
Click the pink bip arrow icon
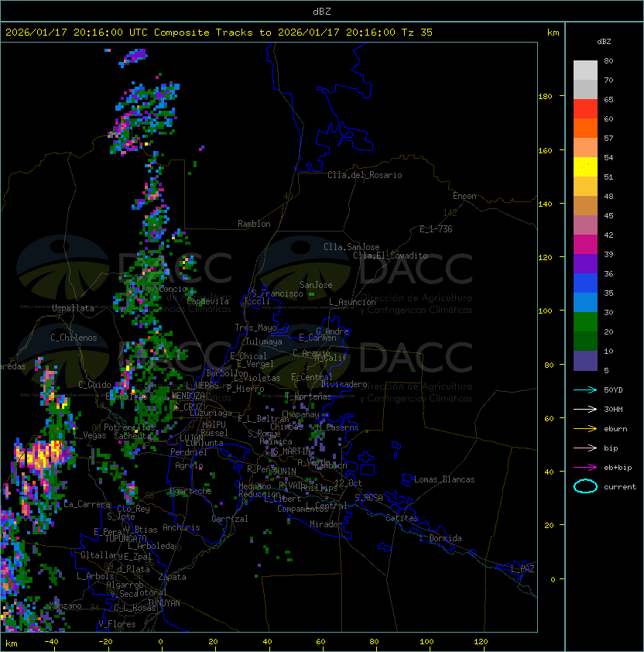(x=585, y=448)
